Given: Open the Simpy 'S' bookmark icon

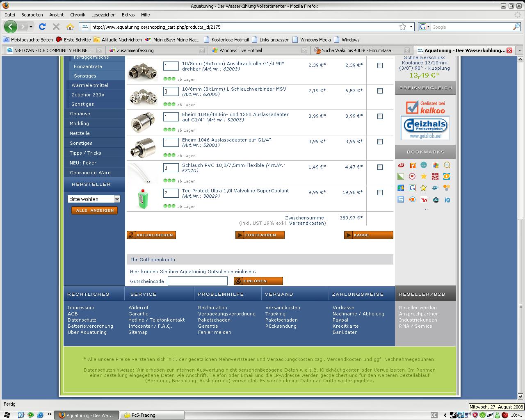Looking at the screenshot, I should coord(401,200).
